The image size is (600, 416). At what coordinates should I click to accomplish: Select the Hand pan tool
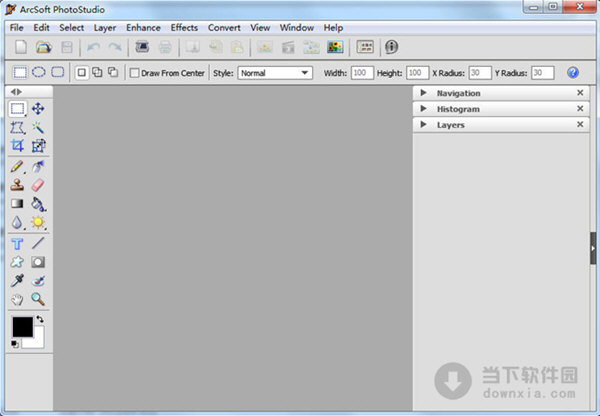point(17,299)
